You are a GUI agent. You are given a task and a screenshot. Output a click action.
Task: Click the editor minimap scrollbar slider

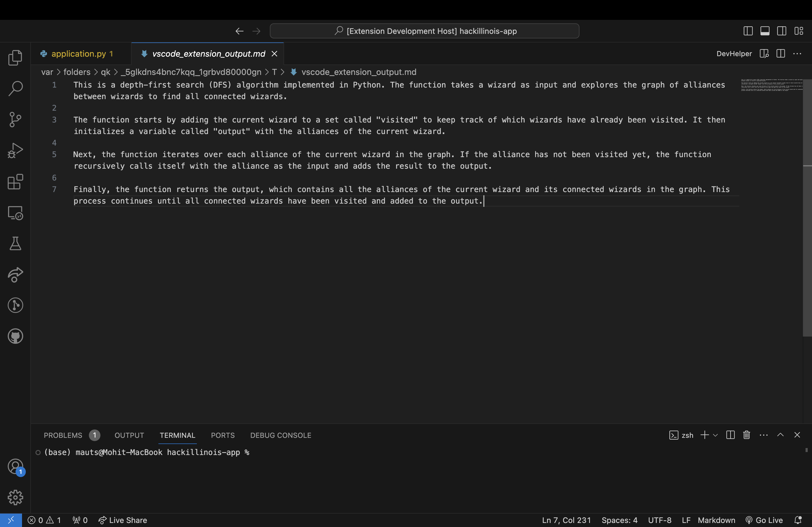click(807, 208)
